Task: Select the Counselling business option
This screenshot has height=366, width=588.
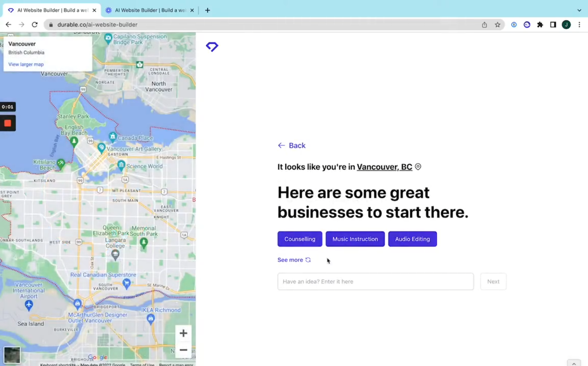Action: click(299, 239)
